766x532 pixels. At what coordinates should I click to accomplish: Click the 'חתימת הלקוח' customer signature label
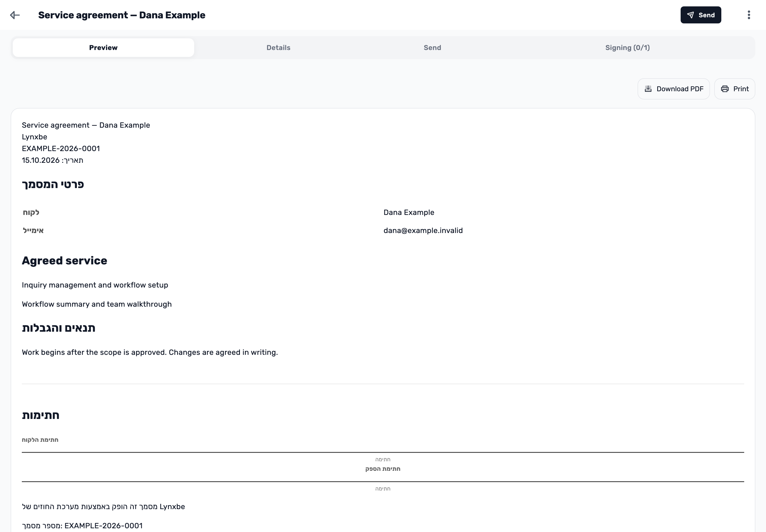40,440
